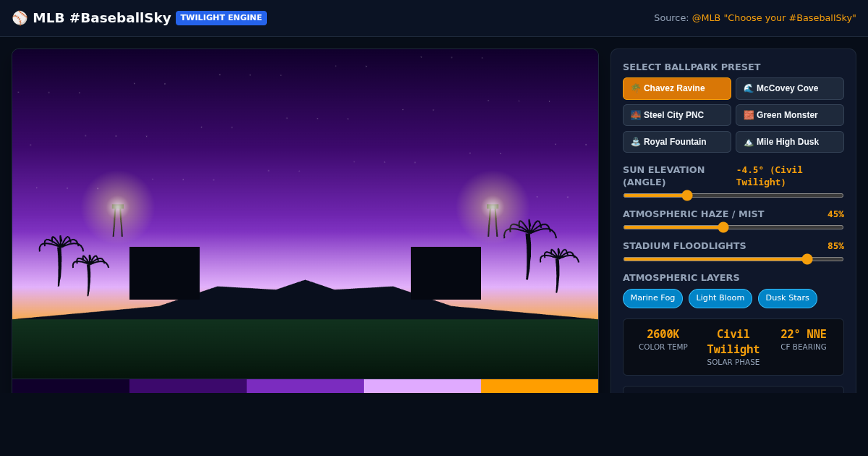Open the @MLB source link
This screenshot has height=456, width=868.
[x=774, y=18]
